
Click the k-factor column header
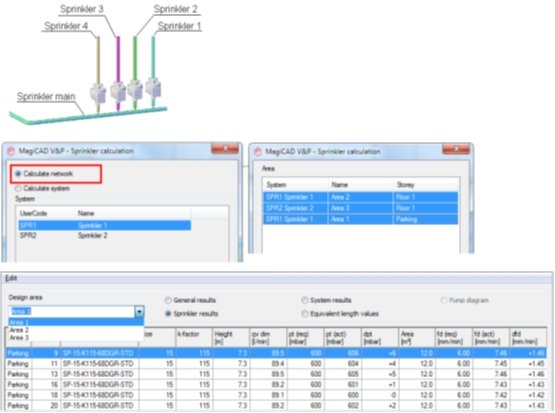(194, 337)
